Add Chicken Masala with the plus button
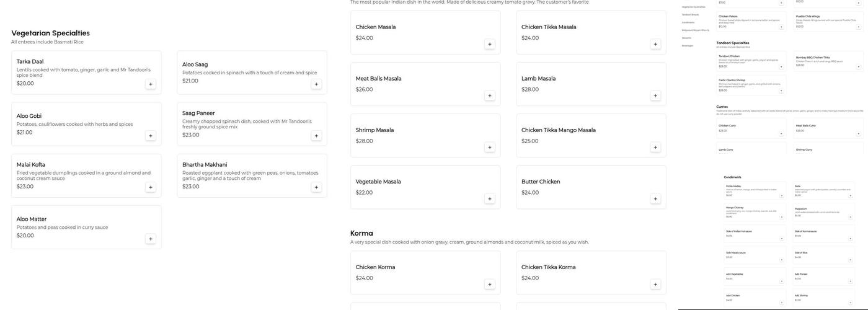This screenshot has width=868, height=310. coord(490,44)
